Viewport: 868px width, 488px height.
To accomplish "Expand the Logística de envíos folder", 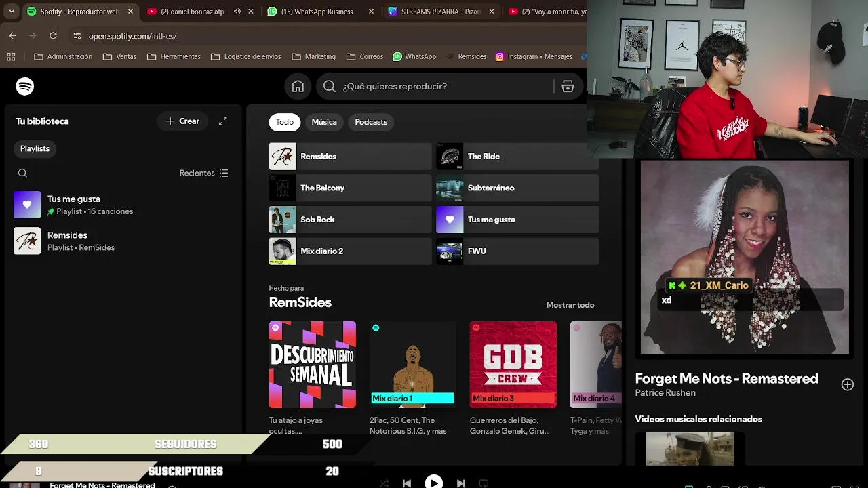I will pos(245,56).
